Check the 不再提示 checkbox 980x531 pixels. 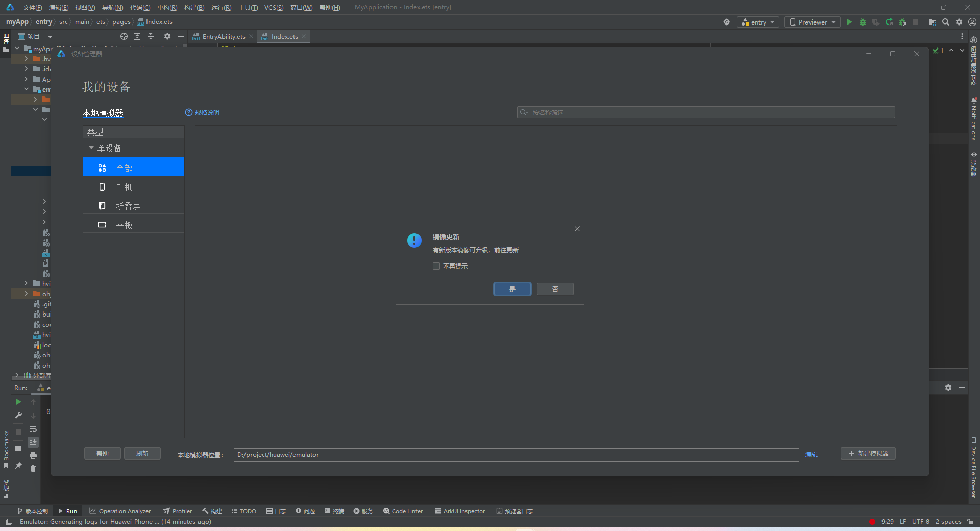point(436,266)
